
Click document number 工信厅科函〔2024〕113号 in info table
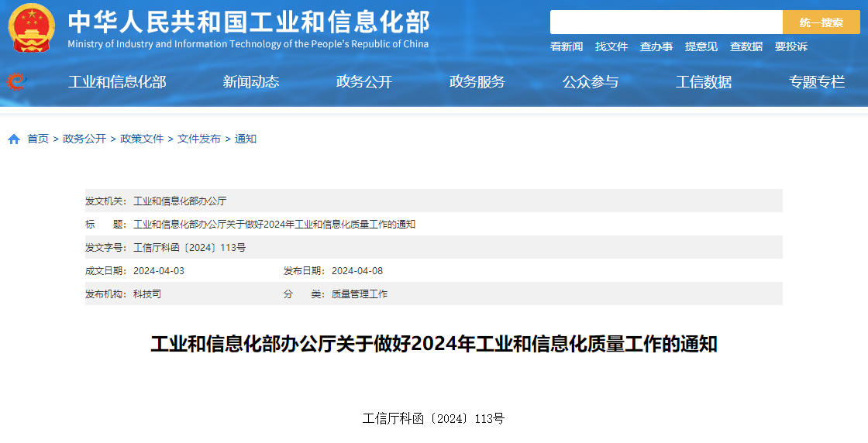click(x=189, y=247)
